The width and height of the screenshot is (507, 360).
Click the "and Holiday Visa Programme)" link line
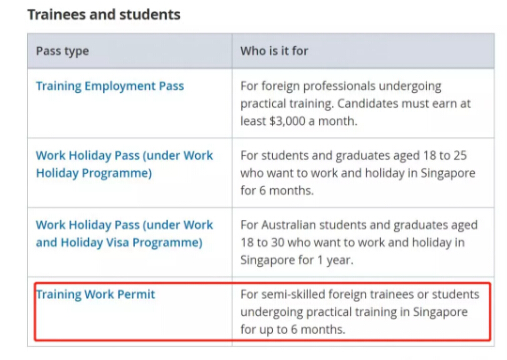pos(119,243)
